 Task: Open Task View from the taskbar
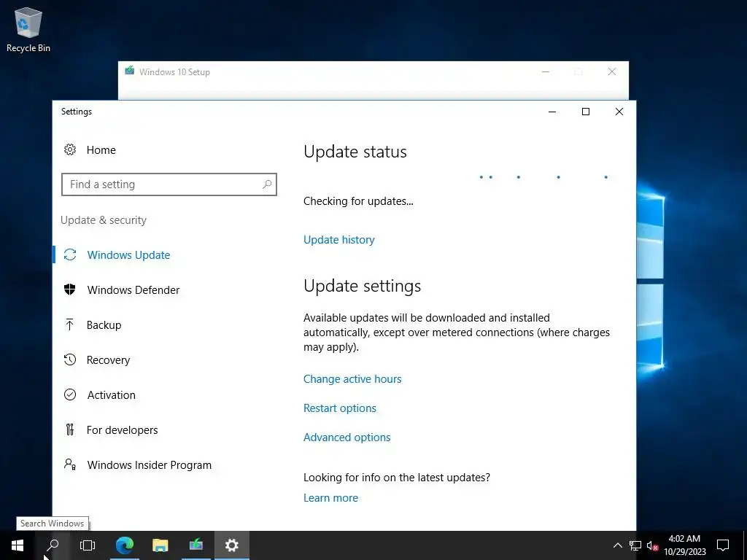88,545
